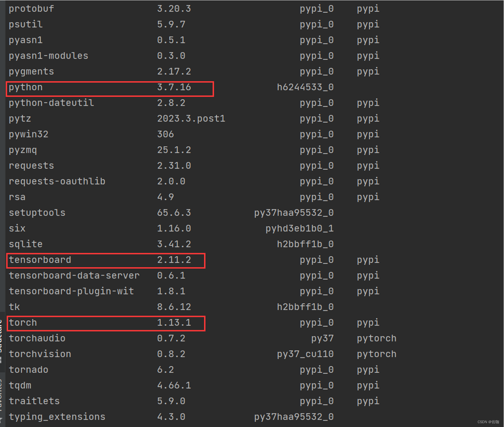The width and height of the screenshot is (504, 427).
Task: Click the psutil version 5.9.7
Action: point(171,24)
